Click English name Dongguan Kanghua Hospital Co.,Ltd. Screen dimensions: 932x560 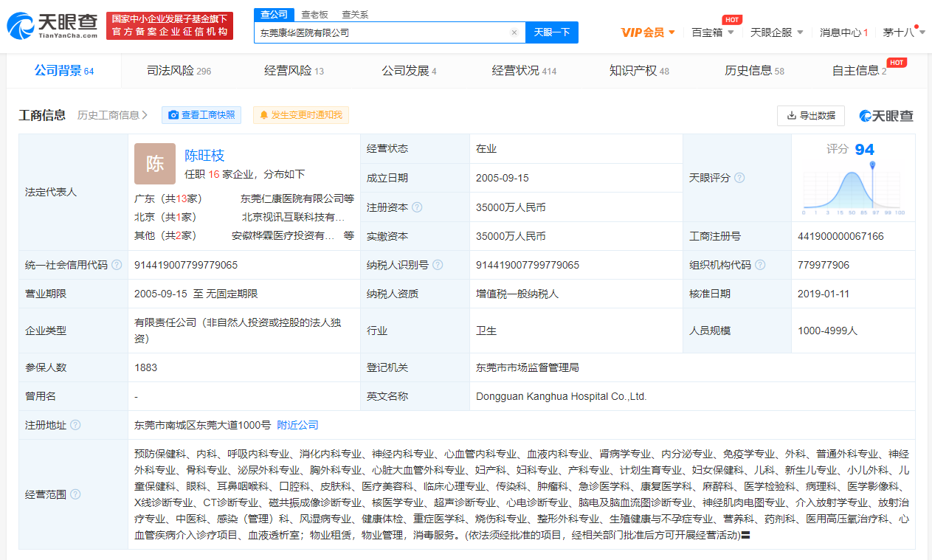pos(561,396)
